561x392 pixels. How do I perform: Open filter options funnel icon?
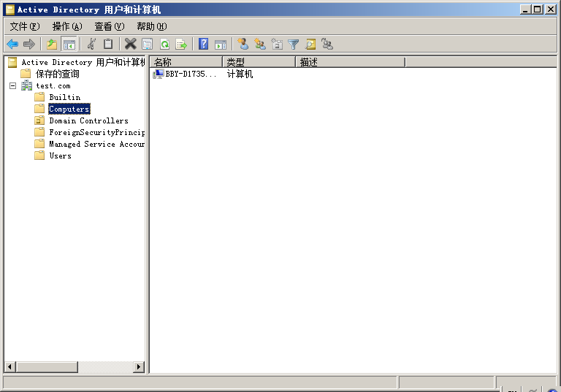pos(294,44)
